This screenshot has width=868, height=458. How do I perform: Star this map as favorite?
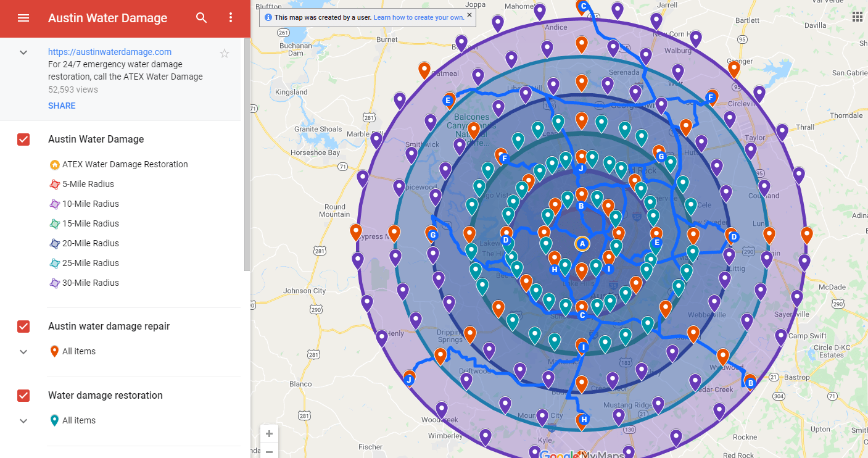click(x=225, y=54)
